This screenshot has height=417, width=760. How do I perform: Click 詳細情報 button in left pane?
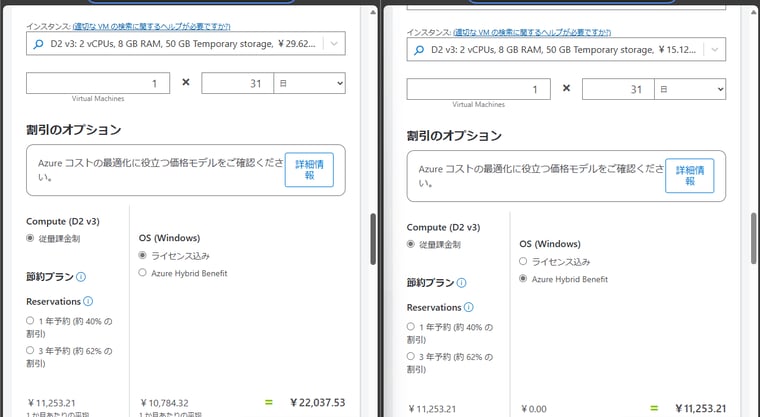point(309,170)
